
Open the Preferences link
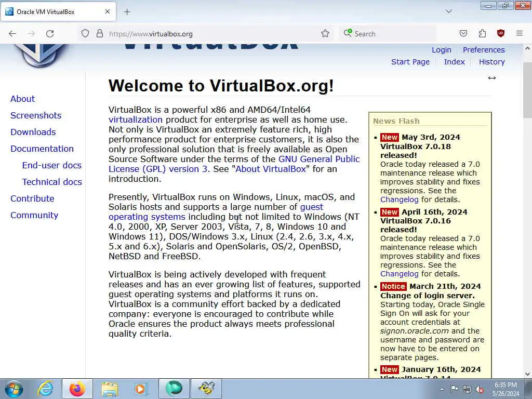click(484, 50)
